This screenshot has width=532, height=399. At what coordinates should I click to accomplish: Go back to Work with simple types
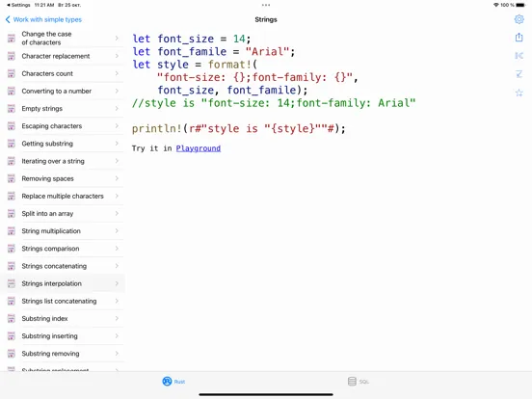click(x=43, y=19)
